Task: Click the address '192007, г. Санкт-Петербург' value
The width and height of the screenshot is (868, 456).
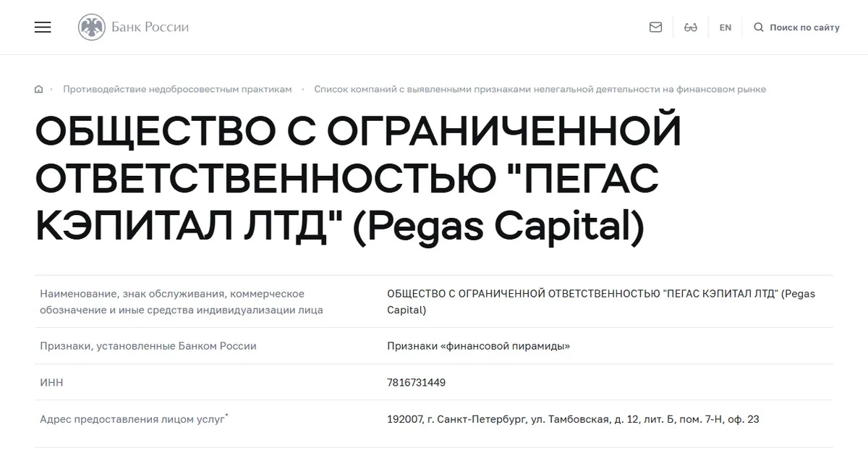Action: (573, 419)
